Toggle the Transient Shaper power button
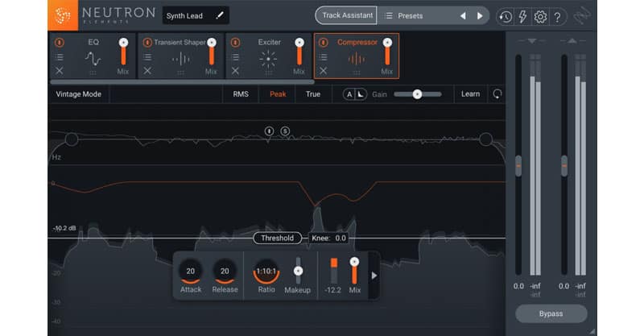 pos(147,43)
